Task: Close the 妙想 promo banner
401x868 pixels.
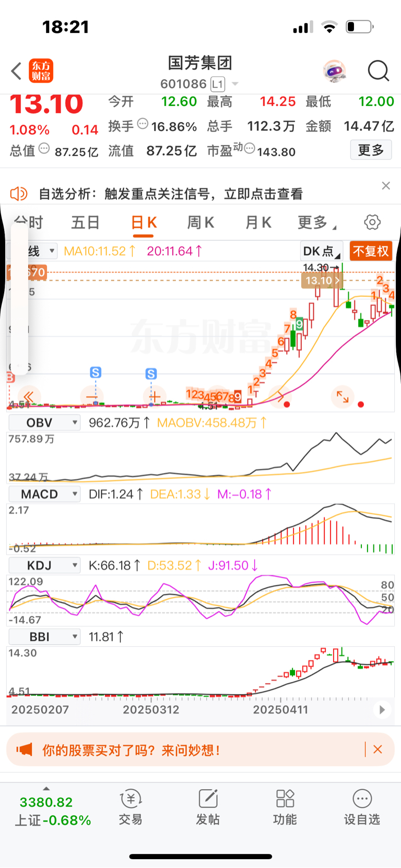Action: click(378, 750)
